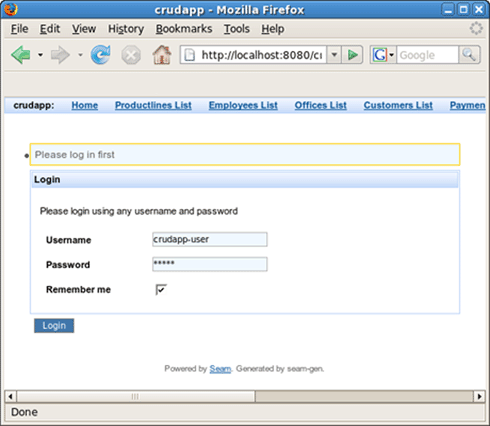Open the Tools menu
The image size is (490, 426).
(x=237, y=29)
